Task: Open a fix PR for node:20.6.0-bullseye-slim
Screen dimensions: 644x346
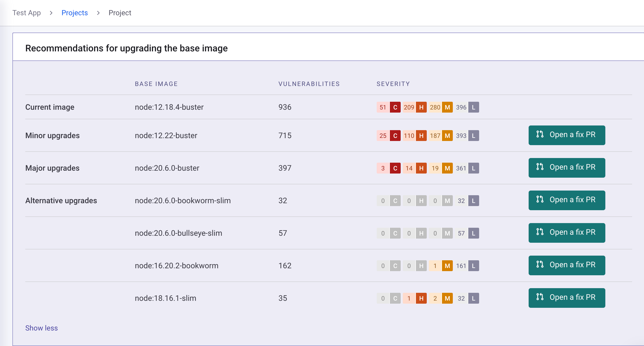Action: 567,233
